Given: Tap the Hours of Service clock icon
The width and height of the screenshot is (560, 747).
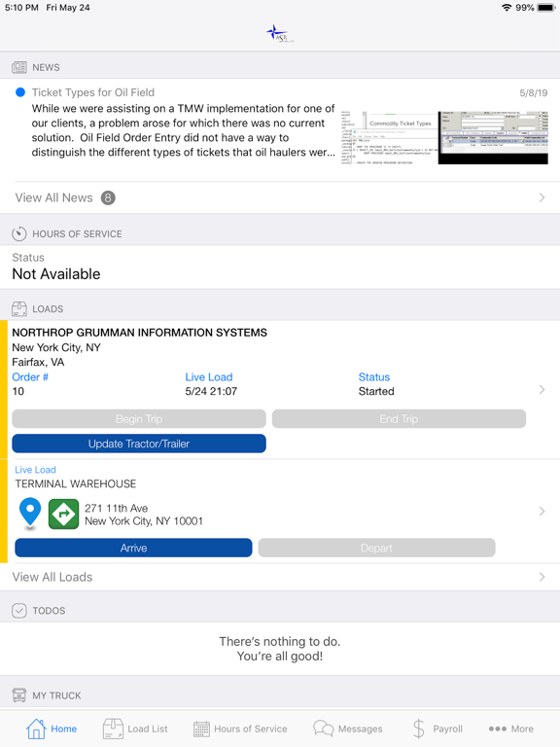Looking at the screenshot, I should pyautogui.click(x=19, y=233).
